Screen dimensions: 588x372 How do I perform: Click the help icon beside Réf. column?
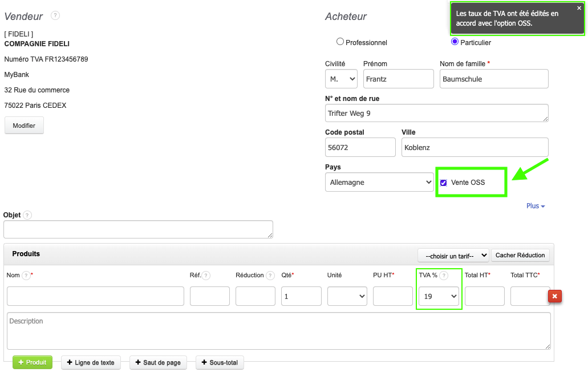206,276
